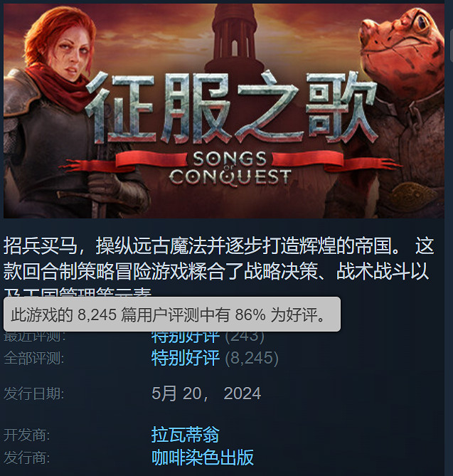This screenshot has width=453, height=476.
Task: Click the 86% 好评 review tooltip
Action: coord(171,314)
